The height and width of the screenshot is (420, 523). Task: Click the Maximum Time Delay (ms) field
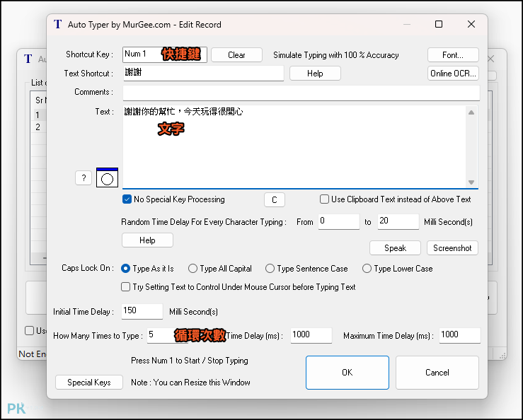(x=459, y=335)
